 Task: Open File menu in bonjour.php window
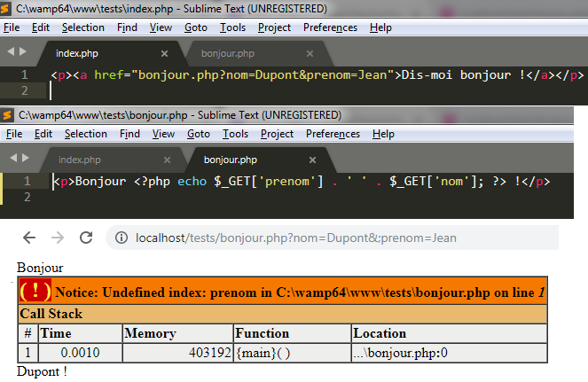coord(14,134)
